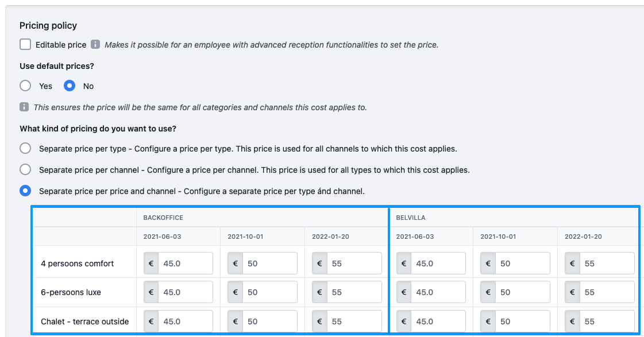
Task: Click euro icon for Belvilla Chalet 2021-06-03
Action: [x=404, y=321]
